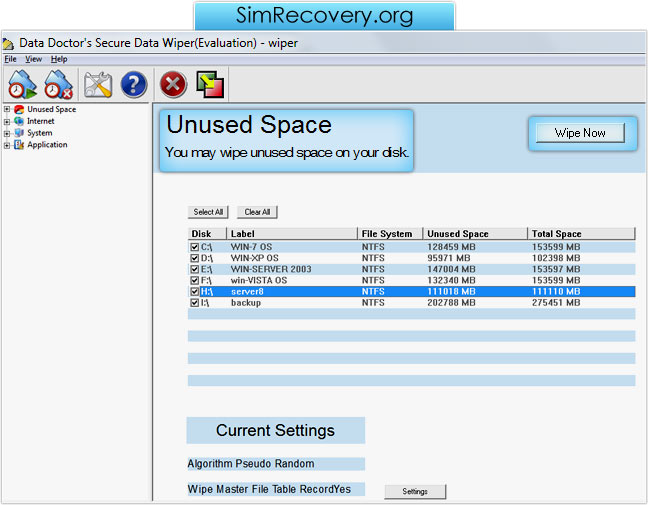Select the Unused Space tree label
648x505 pixels.
[x=52, y=110]
